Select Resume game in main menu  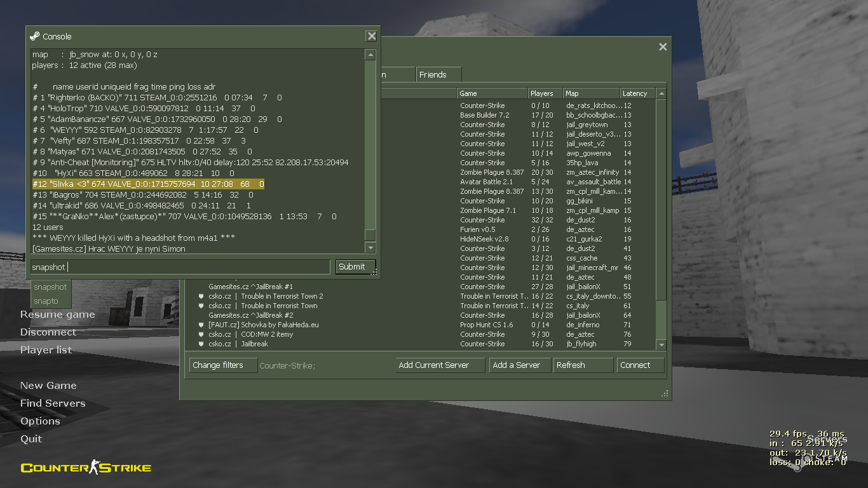click(57, 315)
